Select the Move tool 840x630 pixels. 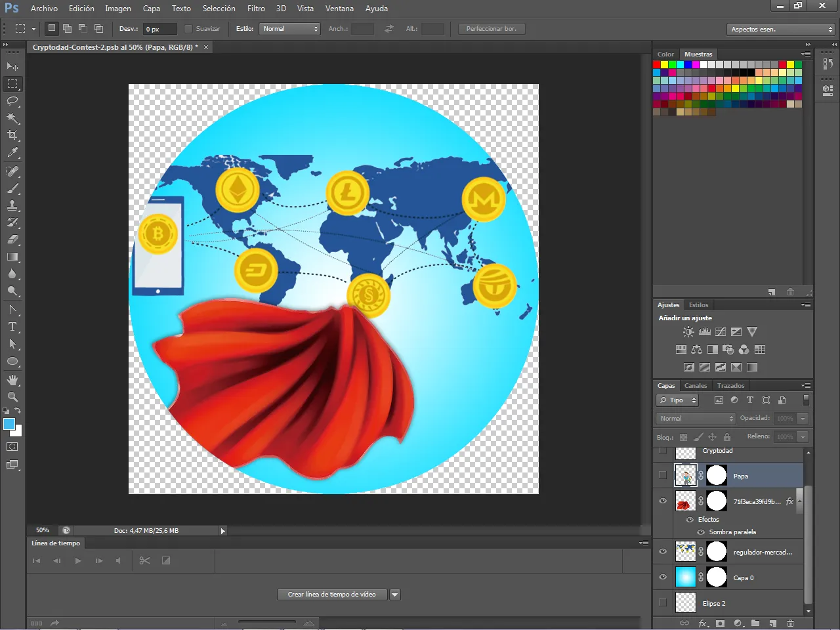coord(12,66)
